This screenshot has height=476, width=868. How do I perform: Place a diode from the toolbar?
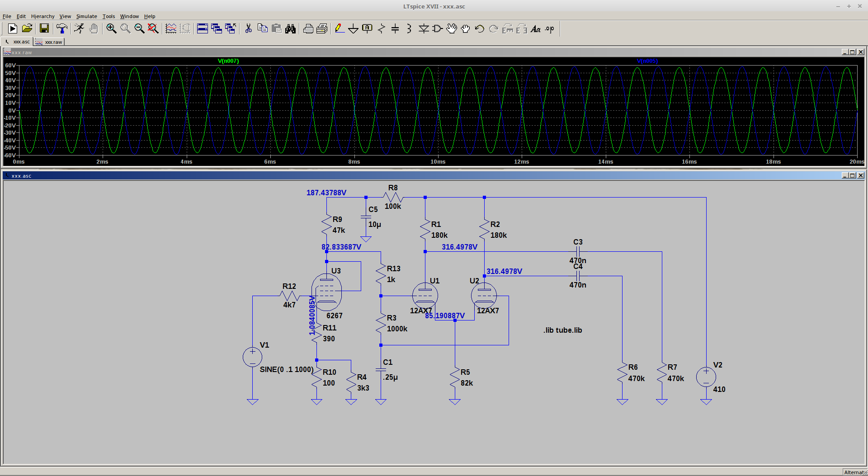[x=424, y=28]
